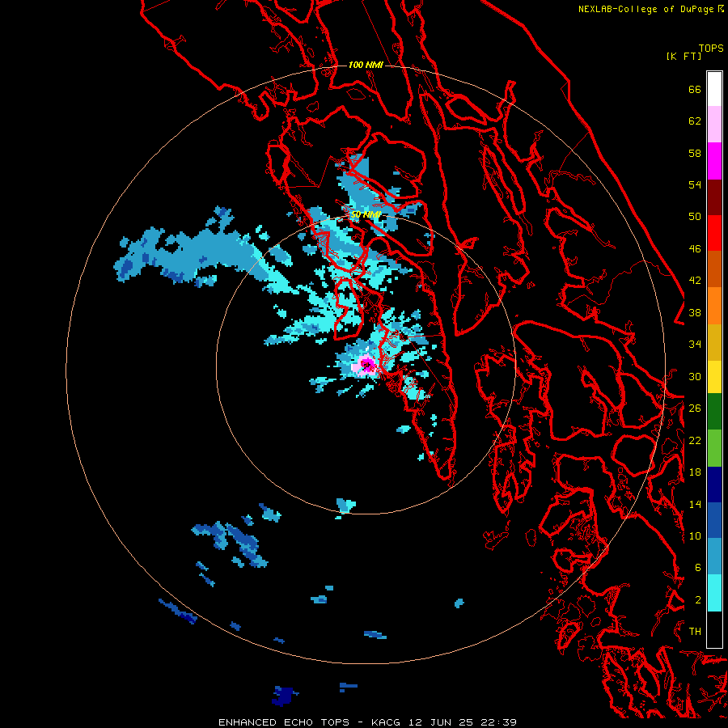
Task: Click the '12 JUN 25' date stamp
Action: [441, 722]
